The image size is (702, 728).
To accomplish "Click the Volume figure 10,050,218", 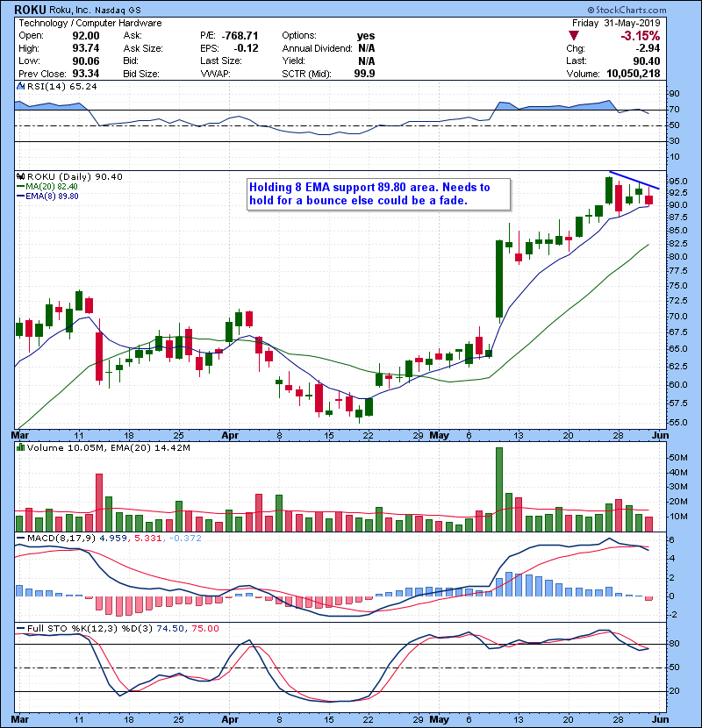I will pos(634,74).
